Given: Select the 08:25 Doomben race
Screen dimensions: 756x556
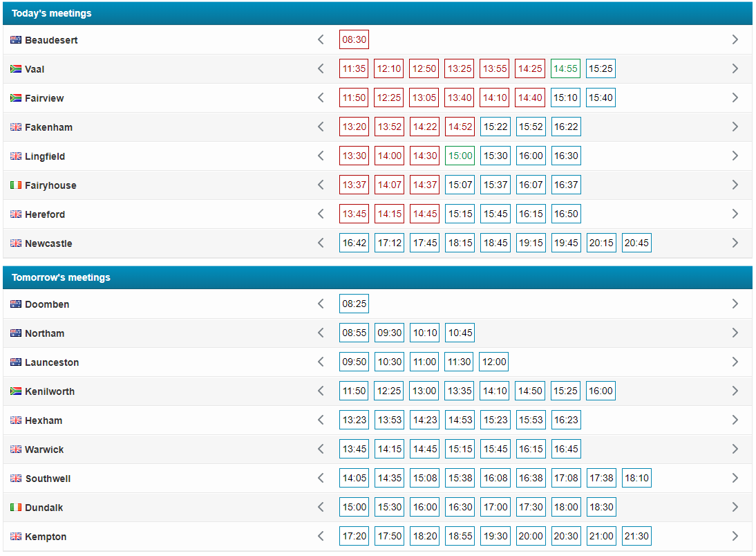Looking at the screenshot, I should click(354, 304).
